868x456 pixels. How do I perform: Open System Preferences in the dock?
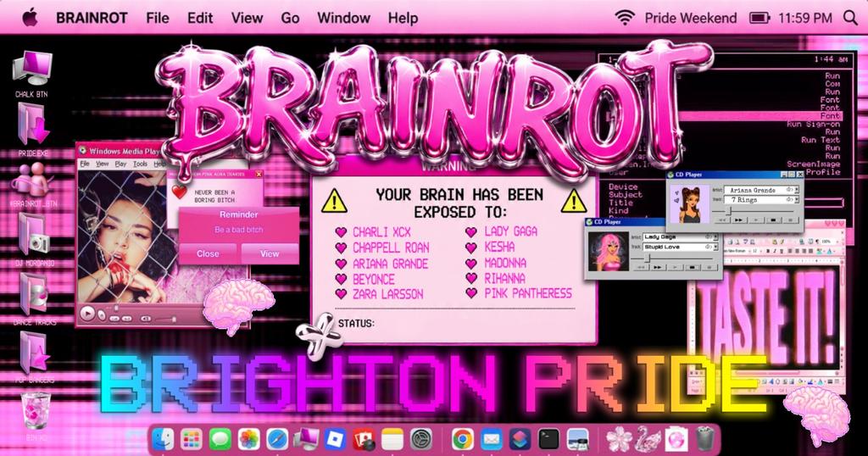click(421, 440)
